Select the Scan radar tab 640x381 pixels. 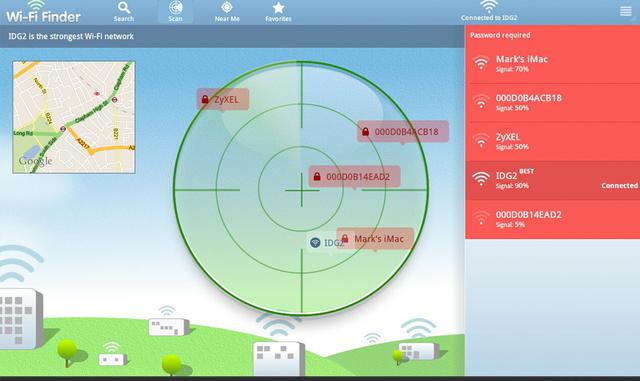(176, 12)
